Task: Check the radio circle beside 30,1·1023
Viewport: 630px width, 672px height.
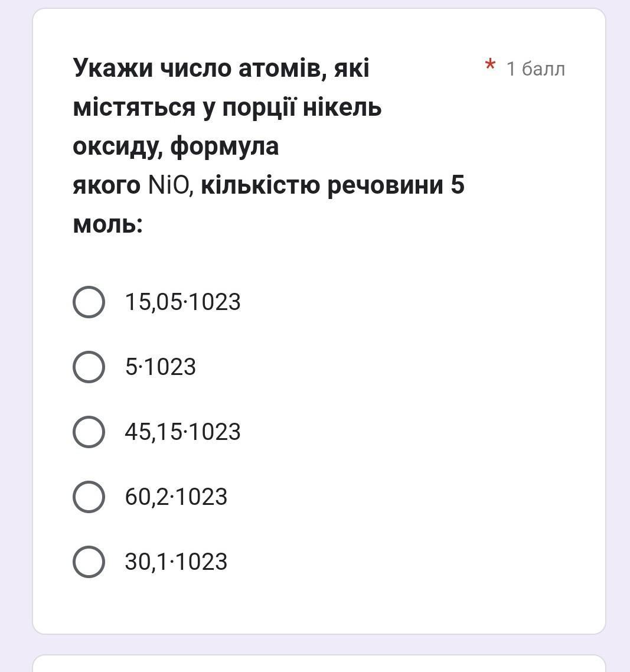Action: point(89,562)
